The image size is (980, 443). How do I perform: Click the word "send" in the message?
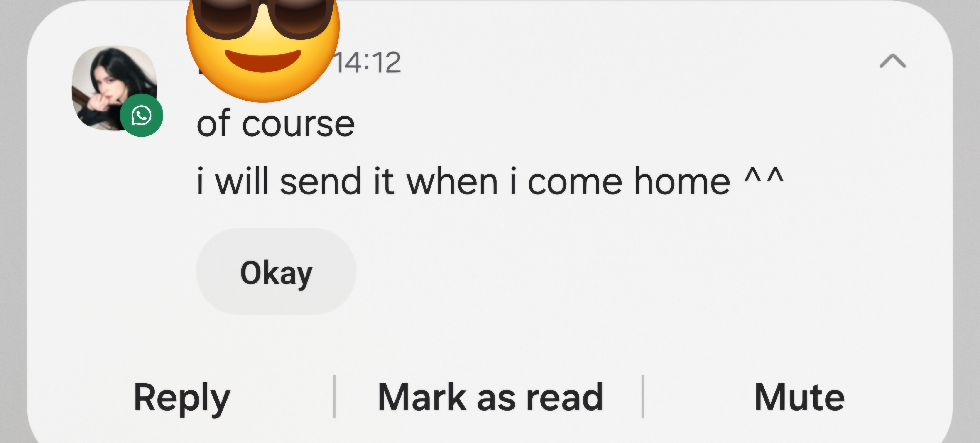pyautogui.click(x=321, y=181)
